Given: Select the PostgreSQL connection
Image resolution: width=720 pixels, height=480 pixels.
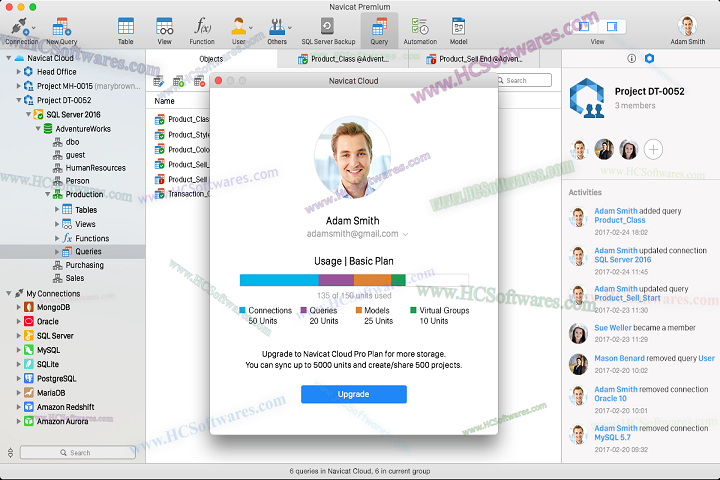Looking at the screenshot, I should pyautogui.click(x=56, y=379).
